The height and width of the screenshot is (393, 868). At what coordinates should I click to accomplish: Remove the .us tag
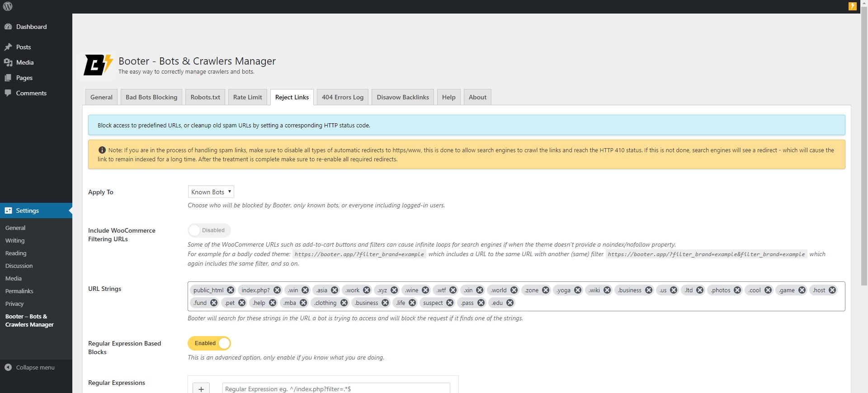pyautogui.click(x=674, y=290)
